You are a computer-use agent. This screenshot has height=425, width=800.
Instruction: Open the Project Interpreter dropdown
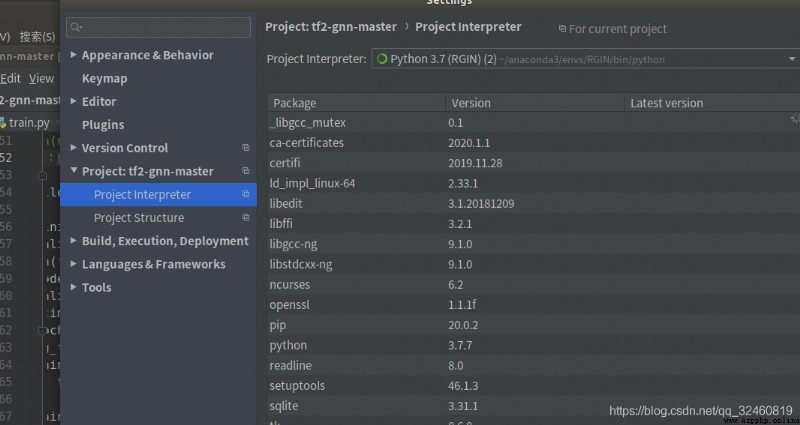coord(792,59)
